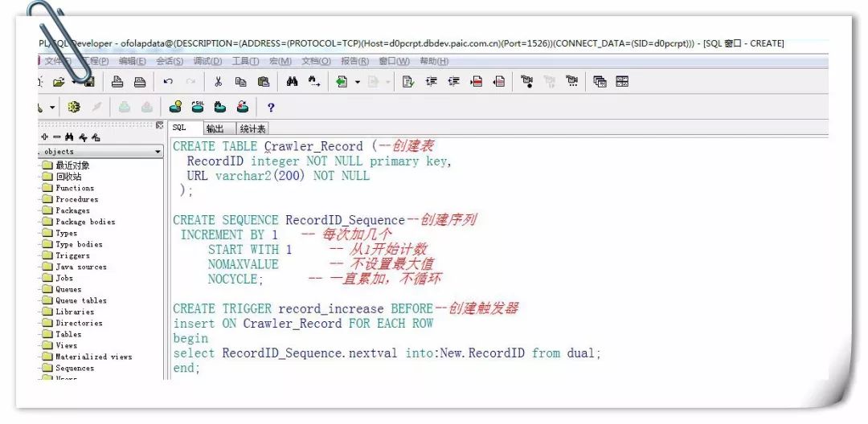
Task: Cut selection with the scissors icon
Action: pos(218,83)
